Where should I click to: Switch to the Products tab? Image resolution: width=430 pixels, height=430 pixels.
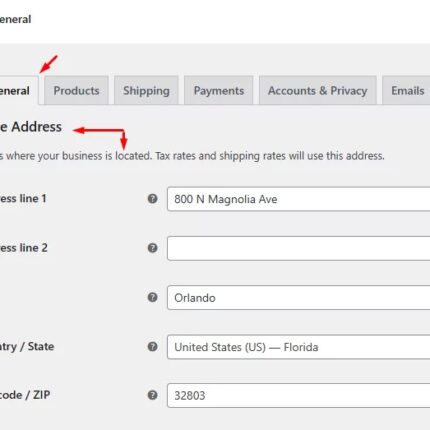coord(76,90)
